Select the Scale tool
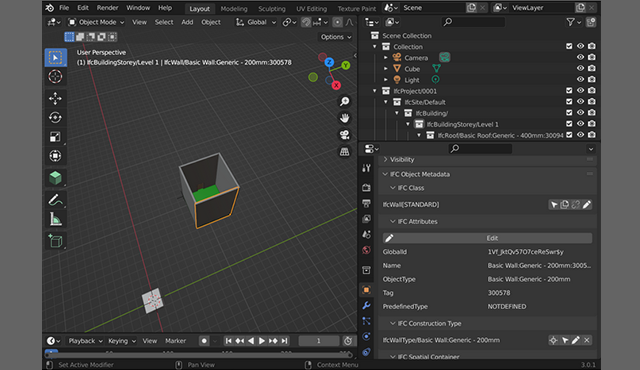 click(x=56, y=137)
